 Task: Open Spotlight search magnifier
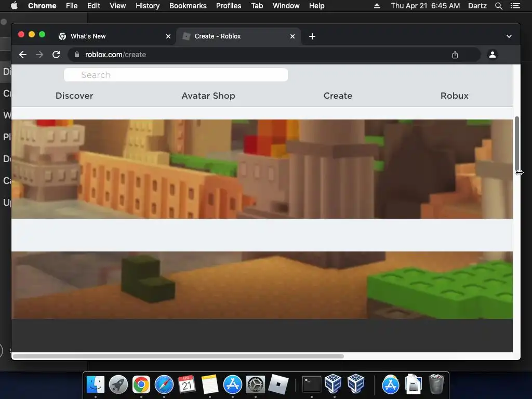coord(498,6)
